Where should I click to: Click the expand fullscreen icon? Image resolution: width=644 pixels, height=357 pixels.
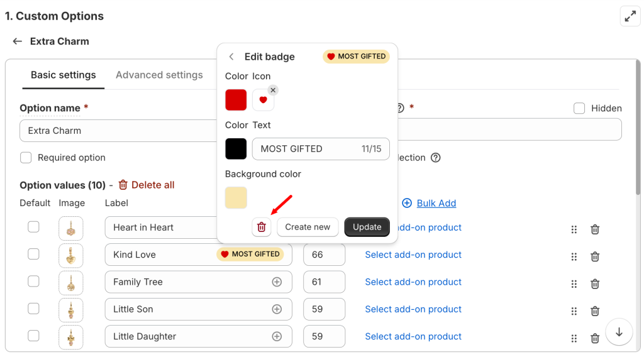pyautogui.click(x=630, y=16)
